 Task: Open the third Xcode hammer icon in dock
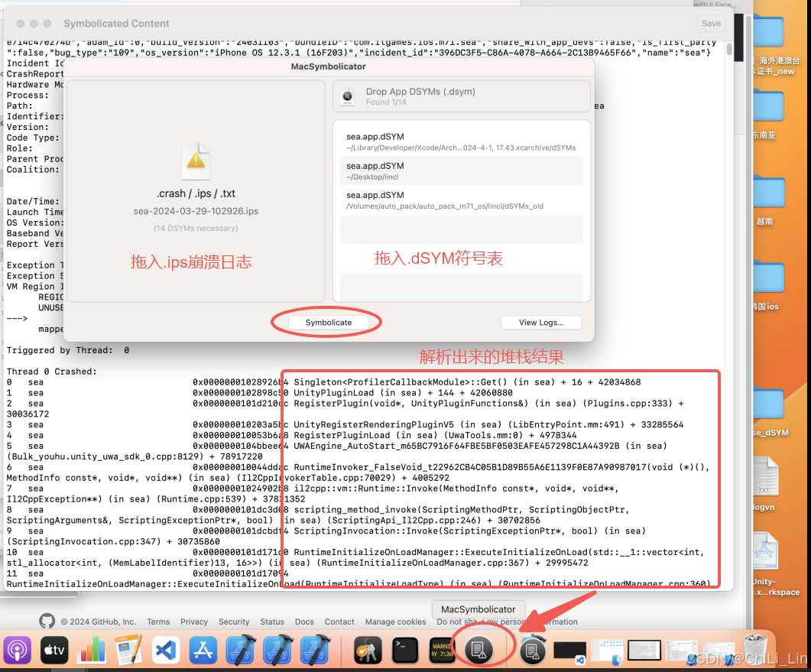pos(315,650)
